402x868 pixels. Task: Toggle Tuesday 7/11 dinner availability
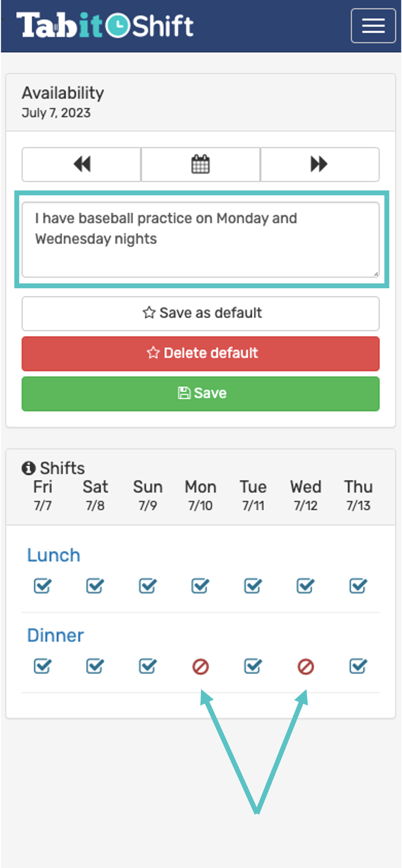click(253, 667)
